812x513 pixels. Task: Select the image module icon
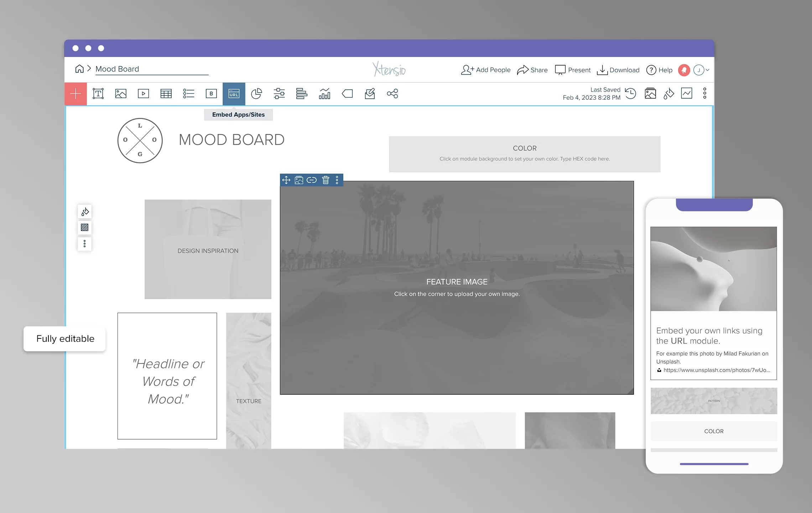121,94
